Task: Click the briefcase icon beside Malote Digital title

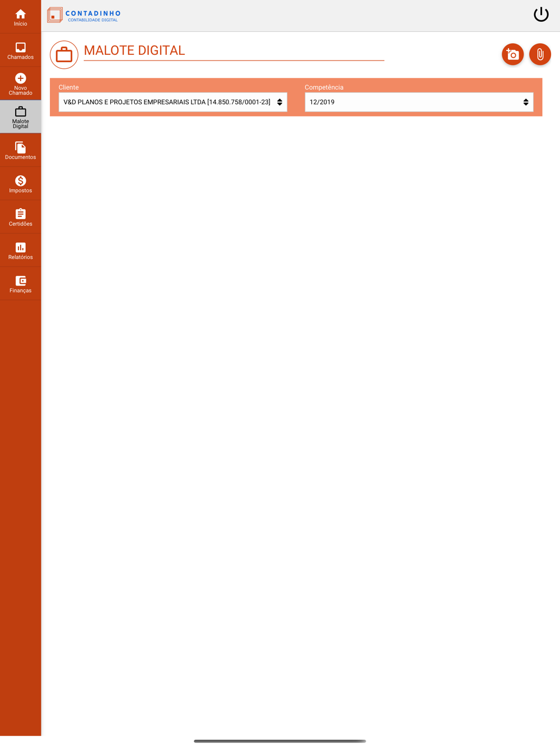Action: tap(64, 55)
